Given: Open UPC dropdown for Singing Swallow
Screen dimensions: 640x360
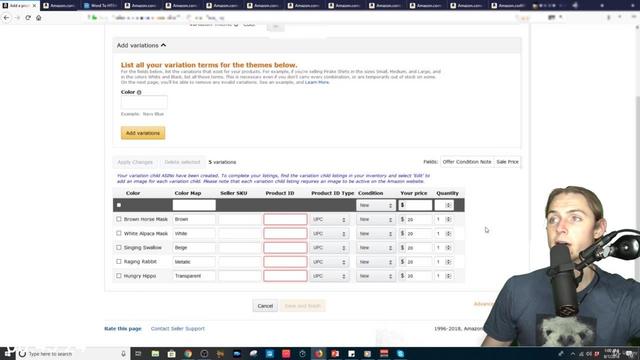Looking at the screenshot, I should 329,248.
